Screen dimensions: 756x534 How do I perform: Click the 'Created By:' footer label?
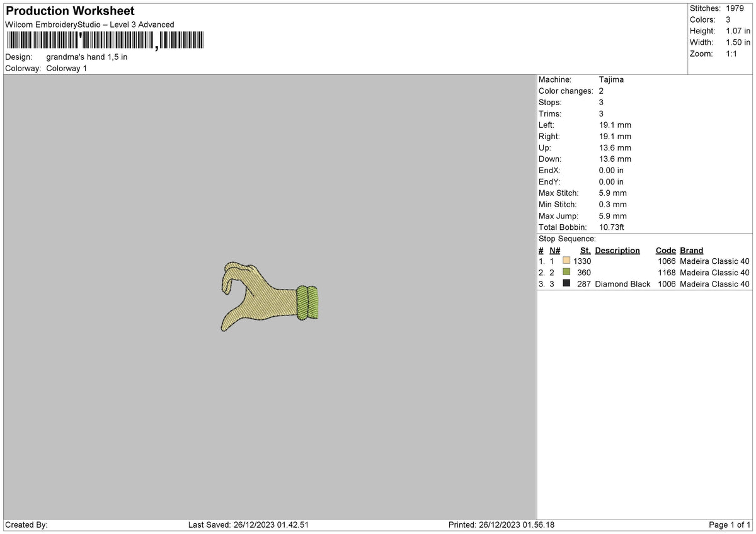pos(26,525)
